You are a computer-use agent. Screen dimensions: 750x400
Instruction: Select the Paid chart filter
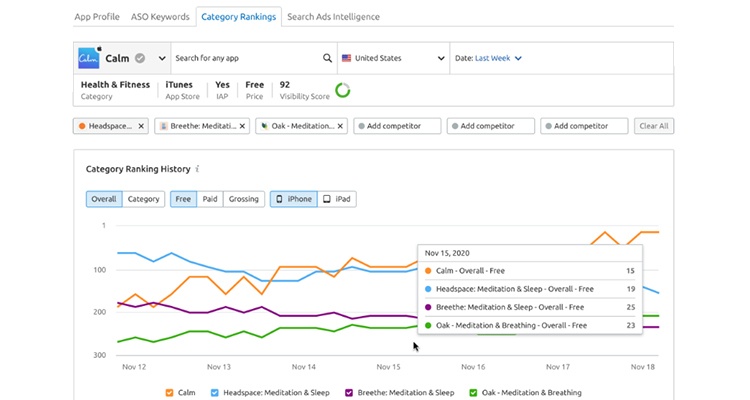pyautogui.click(x=210, y=199)
